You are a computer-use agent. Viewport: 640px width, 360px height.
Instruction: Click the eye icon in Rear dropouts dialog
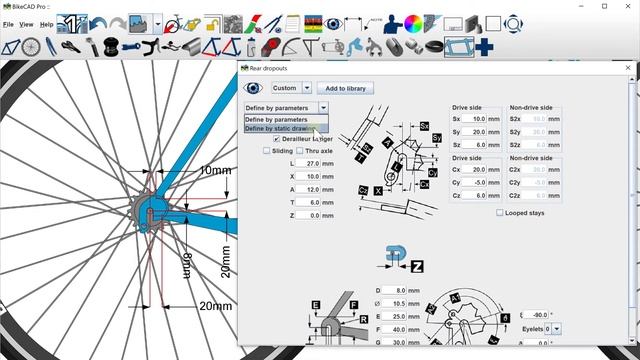tap(253, 88)
